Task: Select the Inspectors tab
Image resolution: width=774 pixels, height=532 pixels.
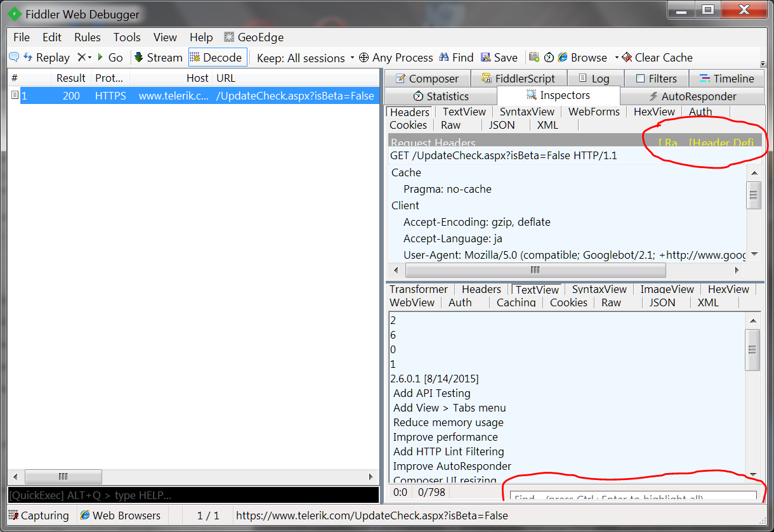Action: click(558, 95)
